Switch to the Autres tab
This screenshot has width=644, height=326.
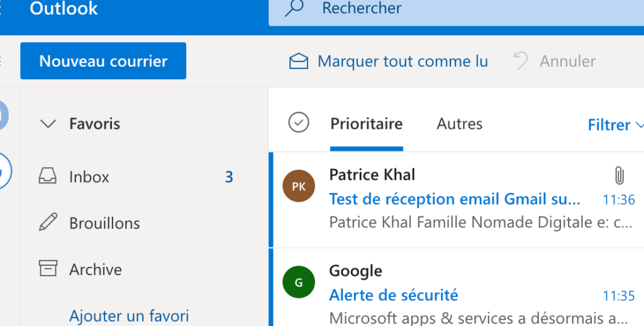pos(459,124)
